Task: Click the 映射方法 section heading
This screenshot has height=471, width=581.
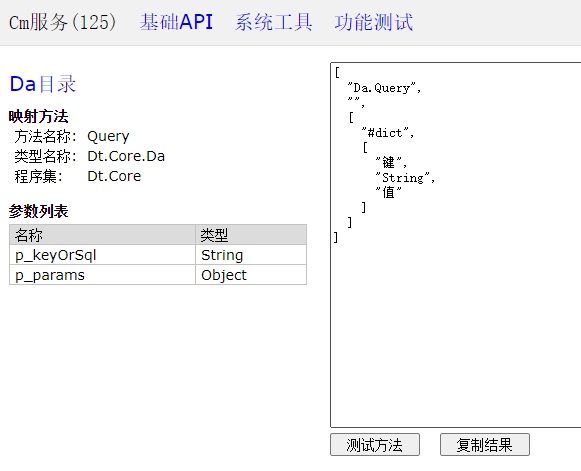Action: [x=39, y=116]
